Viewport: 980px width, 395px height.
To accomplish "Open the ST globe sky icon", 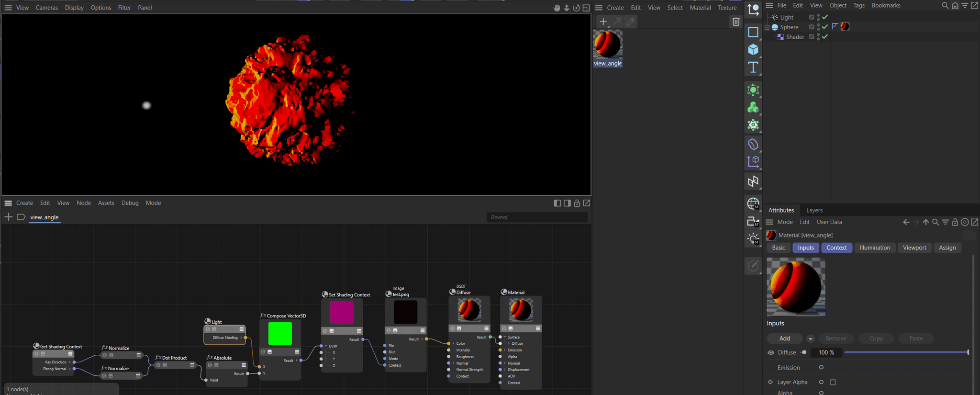I will 753,204.
